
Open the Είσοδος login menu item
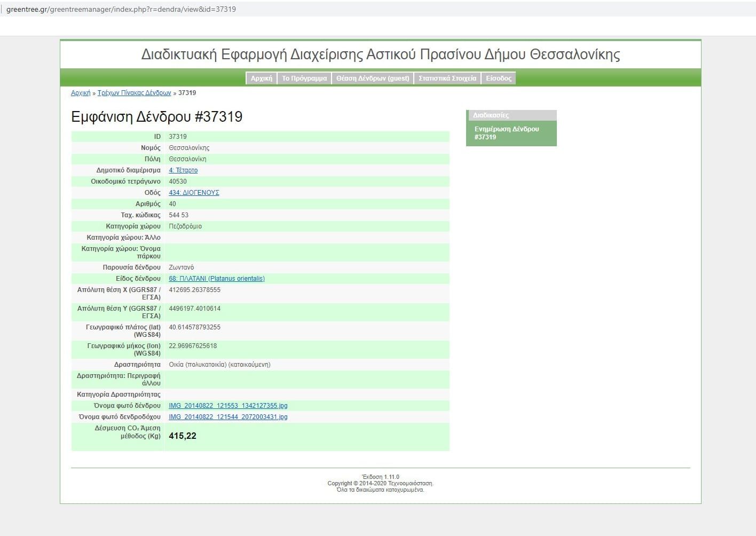click(499, 78)
